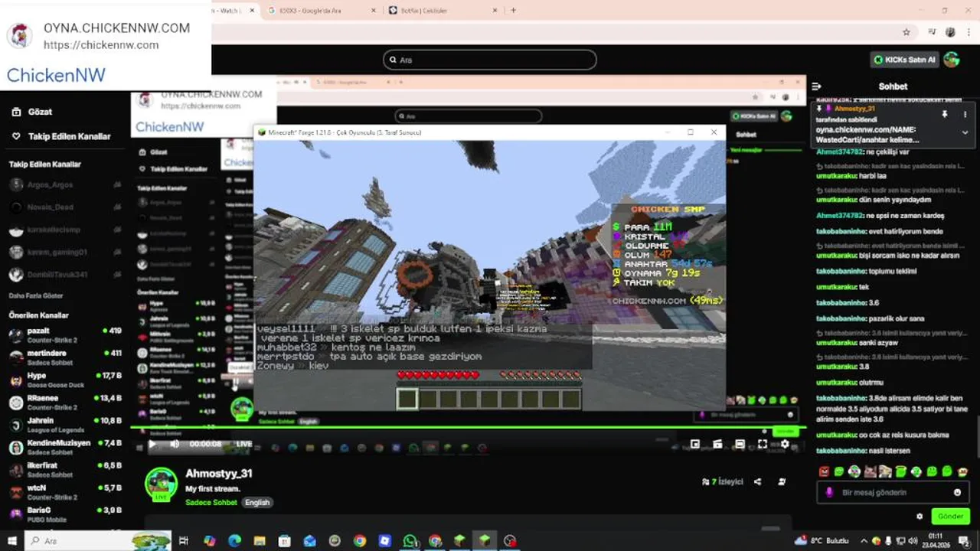The width and height of the screenshot is (980, 551).
Task: Open recommended channel BarisG
Action: 65,514
